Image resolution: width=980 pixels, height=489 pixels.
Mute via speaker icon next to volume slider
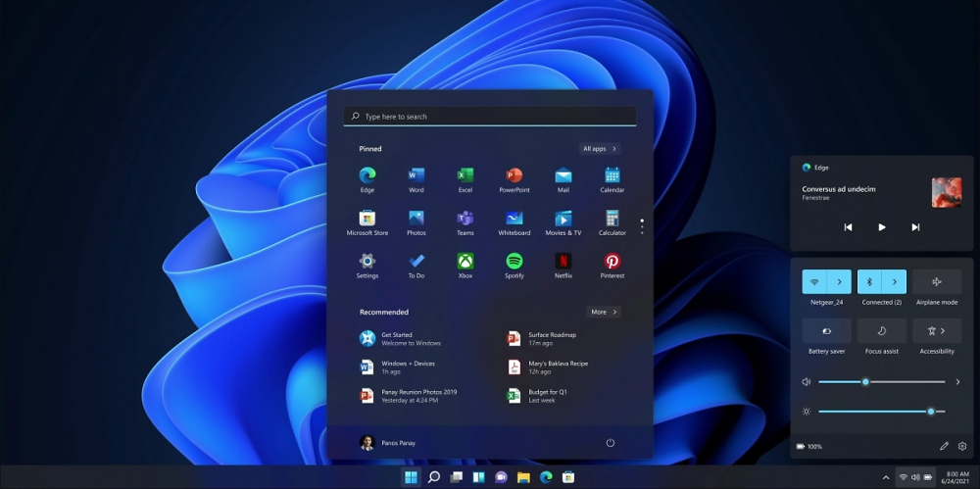(807, 381)
